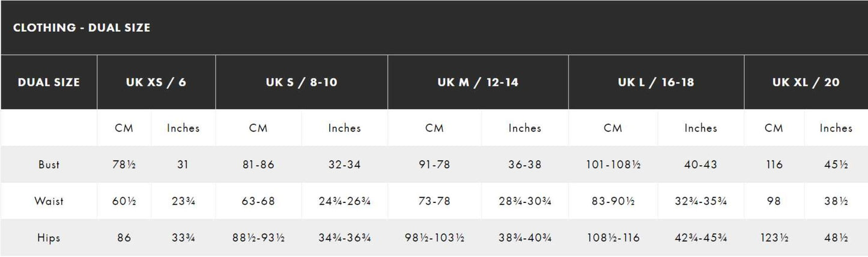Select the UK S / 8-10 column header
The width and height of the screenshot is (868, 257).
pyautogui.click(x=302, y=82)
